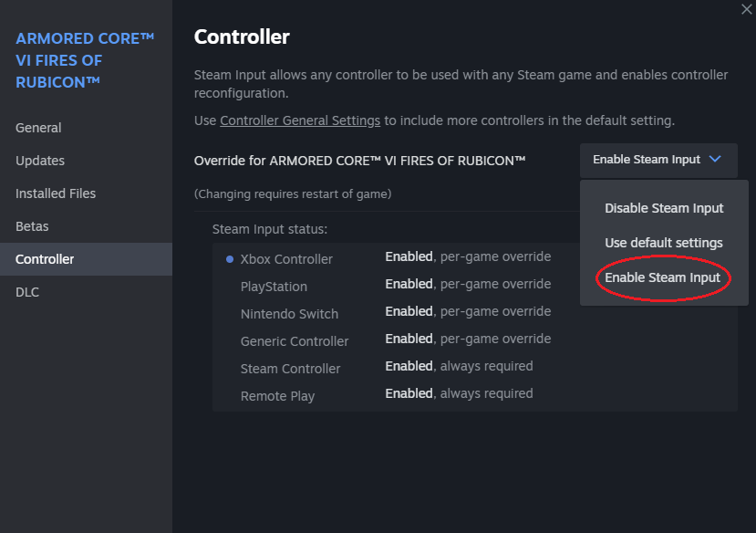
Task: Click the Generic Controller status entry
Action: click(x=295, y=341)
